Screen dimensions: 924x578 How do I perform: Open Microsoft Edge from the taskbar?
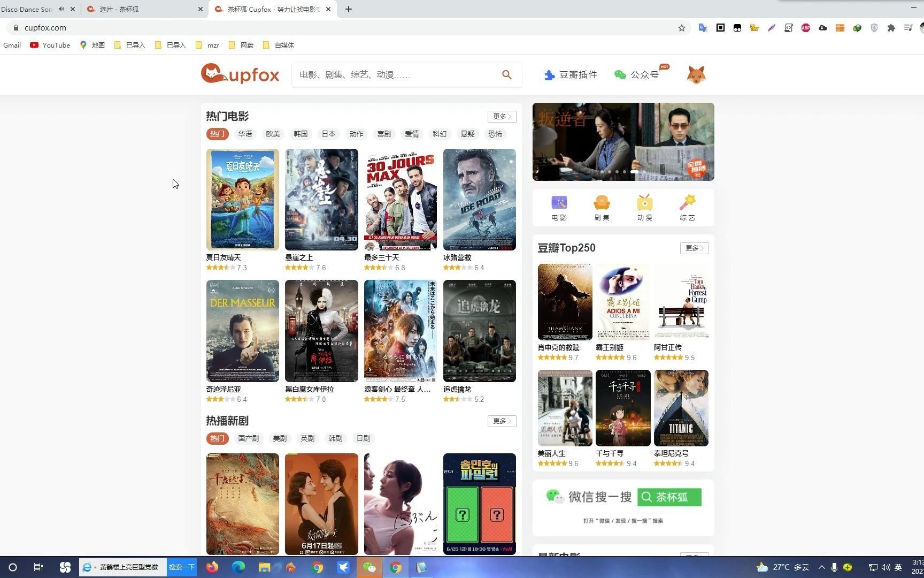238,567
